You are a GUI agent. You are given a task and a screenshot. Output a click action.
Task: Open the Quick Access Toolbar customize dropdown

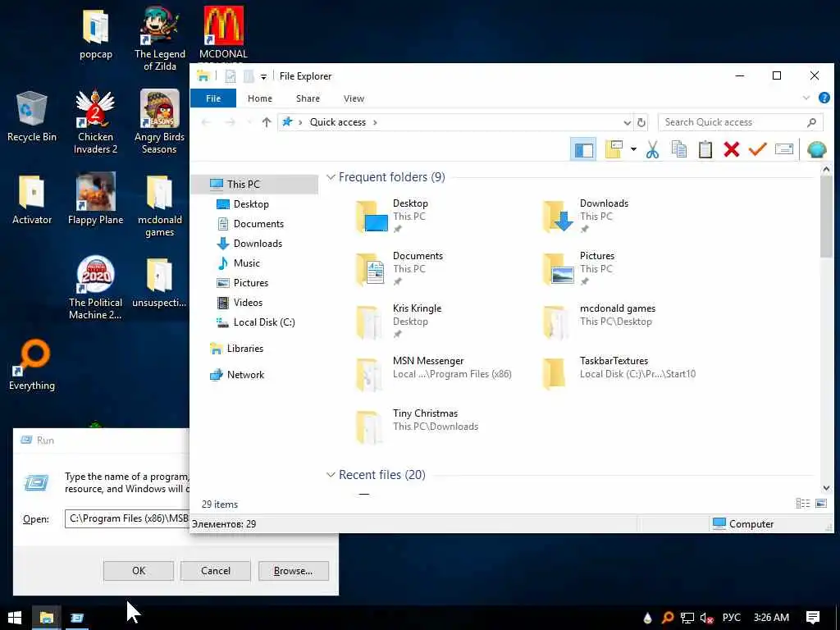tap(263, 76)
